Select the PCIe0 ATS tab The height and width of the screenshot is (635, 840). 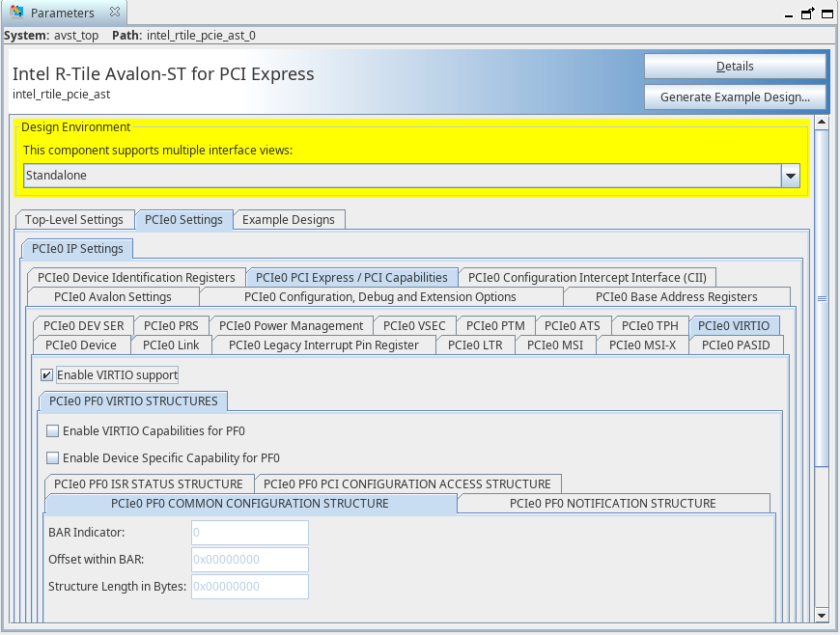573,325
